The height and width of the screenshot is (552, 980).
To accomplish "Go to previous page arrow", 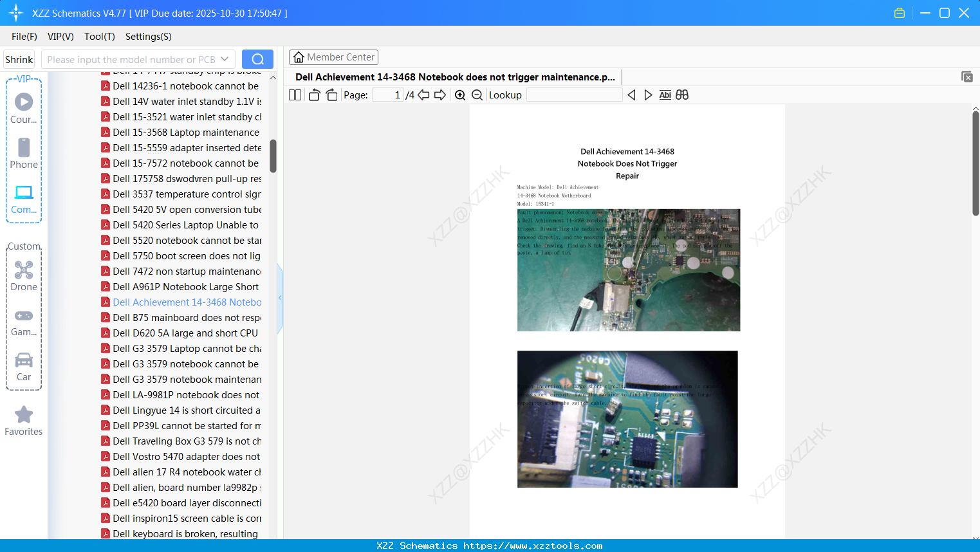I will (x=423, y=95).
